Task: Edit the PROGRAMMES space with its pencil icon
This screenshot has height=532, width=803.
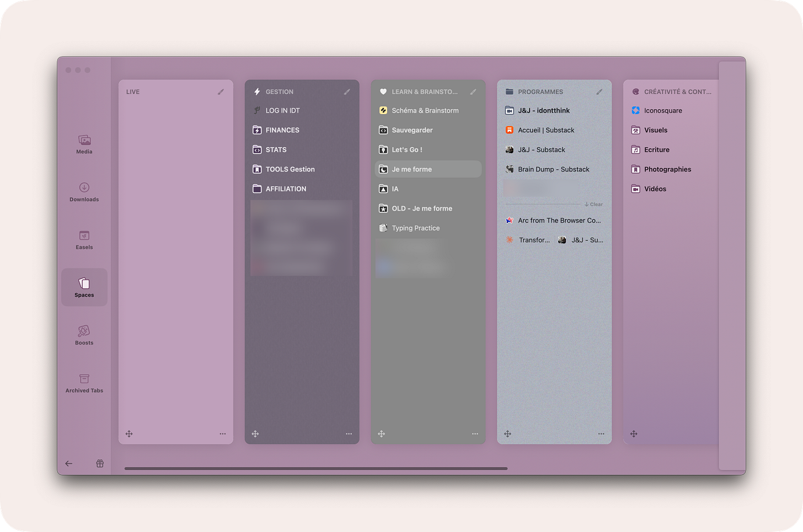Action: tap(599, 92)
